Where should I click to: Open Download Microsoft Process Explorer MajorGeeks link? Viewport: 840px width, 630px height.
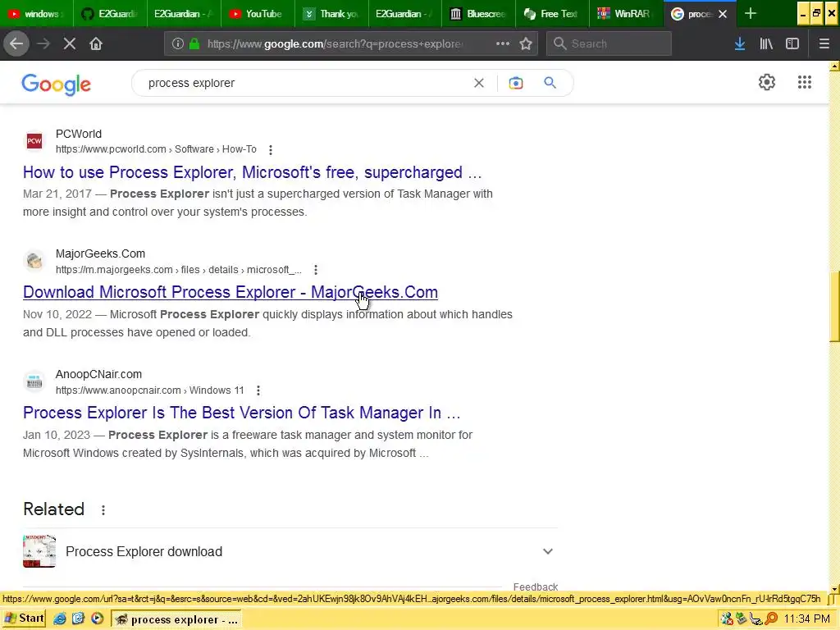click(x=231, y=292)
